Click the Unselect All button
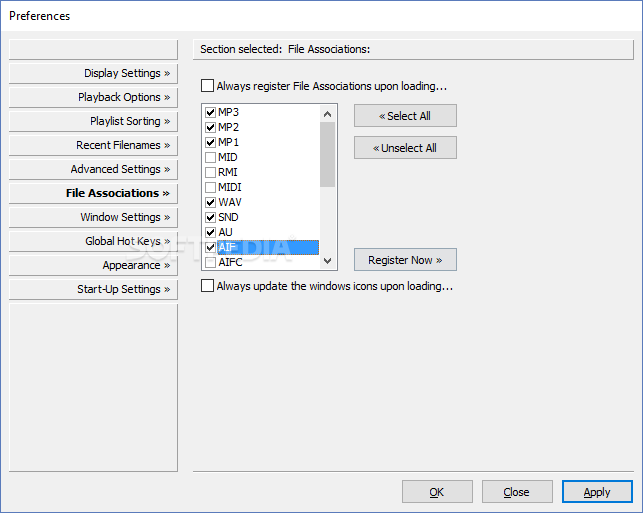643x513 pixels. [x=405, y=148]
